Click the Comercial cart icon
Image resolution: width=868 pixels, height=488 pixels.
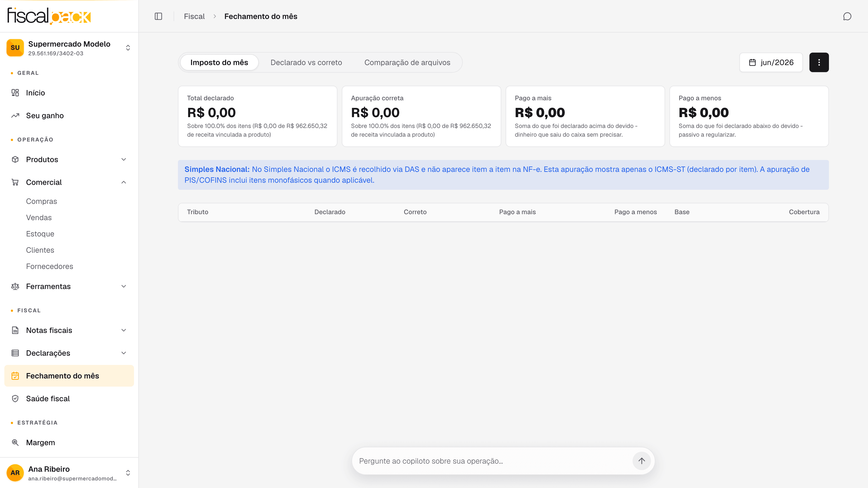tap(15, 182)
